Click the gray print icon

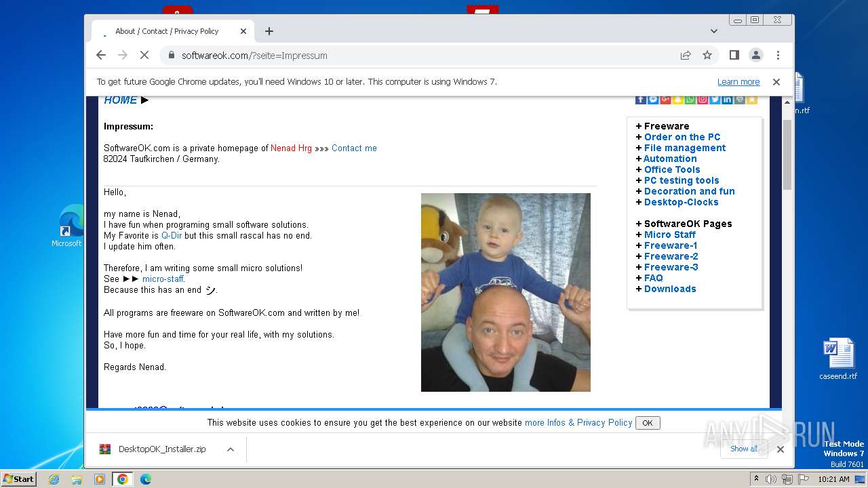(x=740, y=100)
